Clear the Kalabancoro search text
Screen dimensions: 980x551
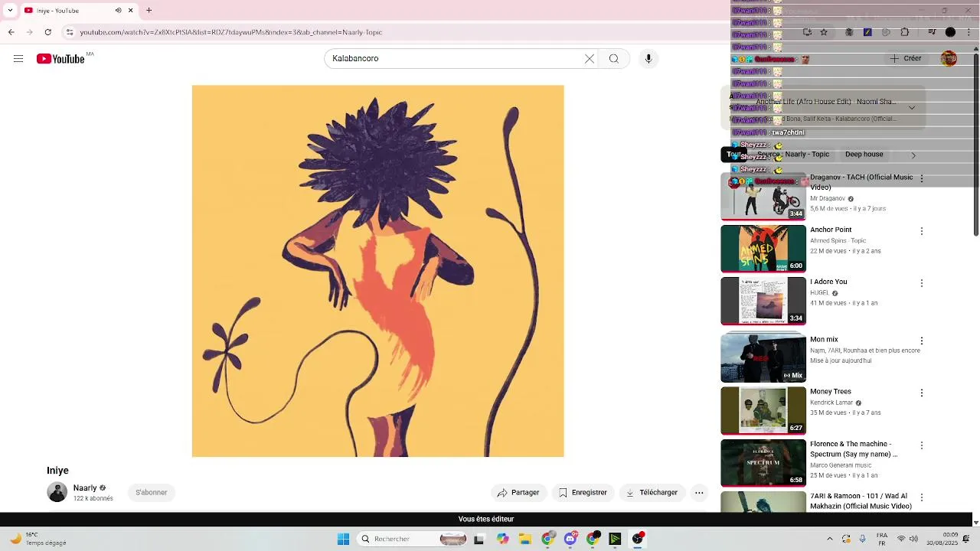click(x=590, y=59)
